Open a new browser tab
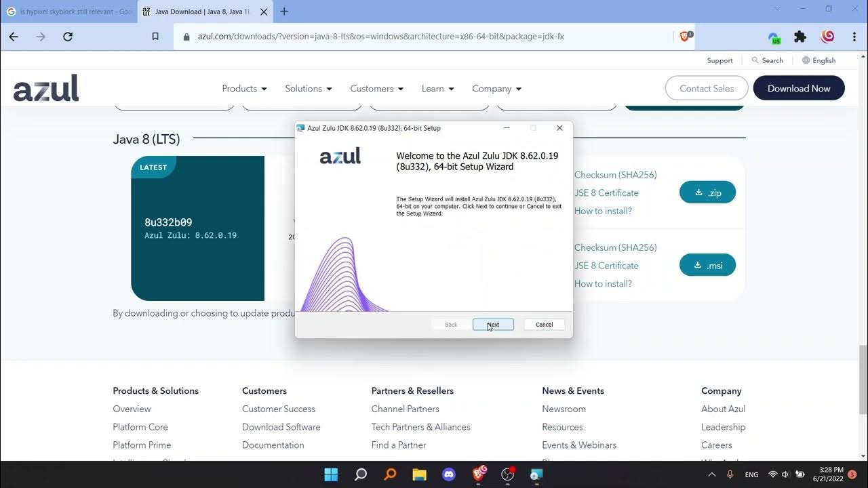 point(284,12)
